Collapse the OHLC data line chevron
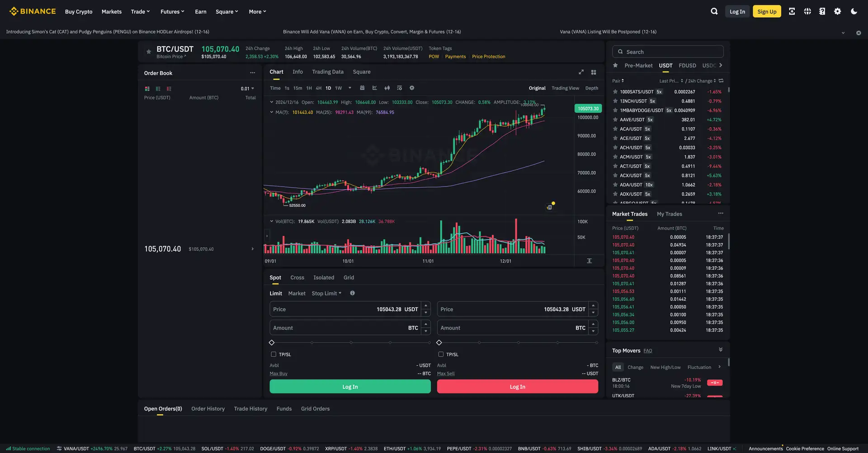Screen dimensions: 868x453 coord(272,102)
